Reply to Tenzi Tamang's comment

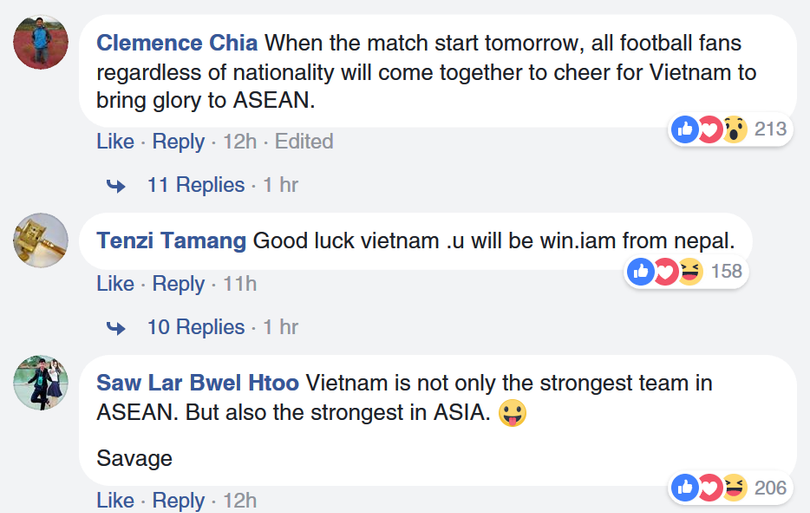point(178,284)
